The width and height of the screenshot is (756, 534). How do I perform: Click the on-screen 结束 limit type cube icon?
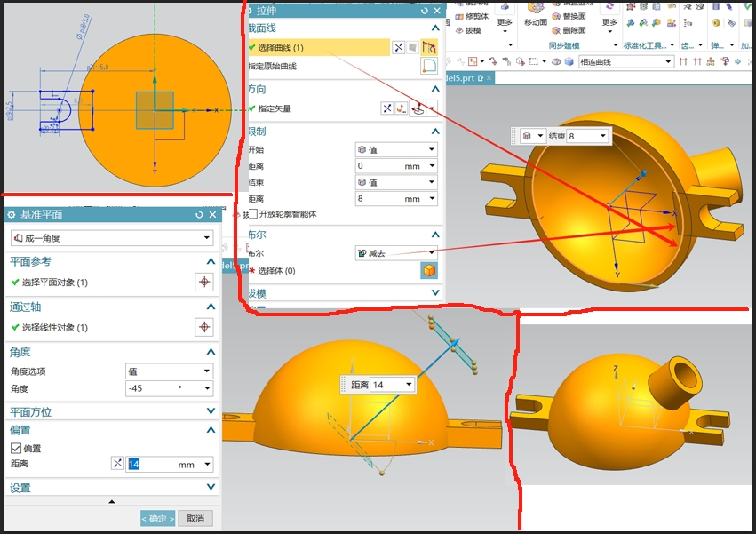point(527,136)
